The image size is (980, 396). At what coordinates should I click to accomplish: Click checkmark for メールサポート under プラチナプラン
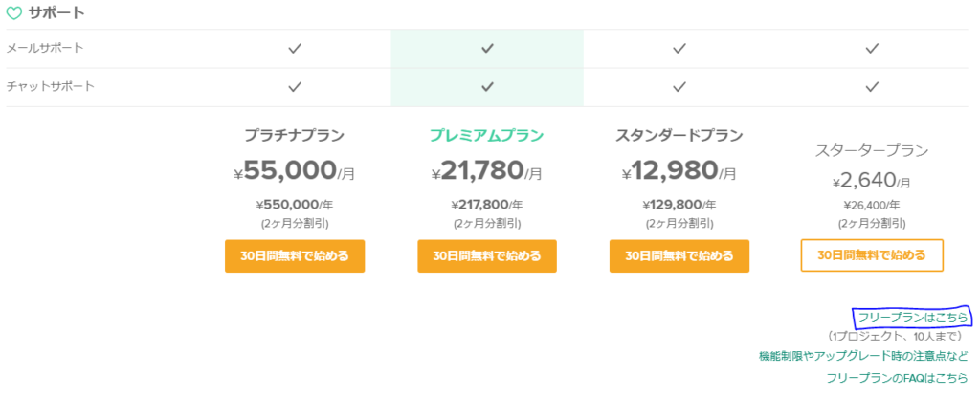(295, 48)
